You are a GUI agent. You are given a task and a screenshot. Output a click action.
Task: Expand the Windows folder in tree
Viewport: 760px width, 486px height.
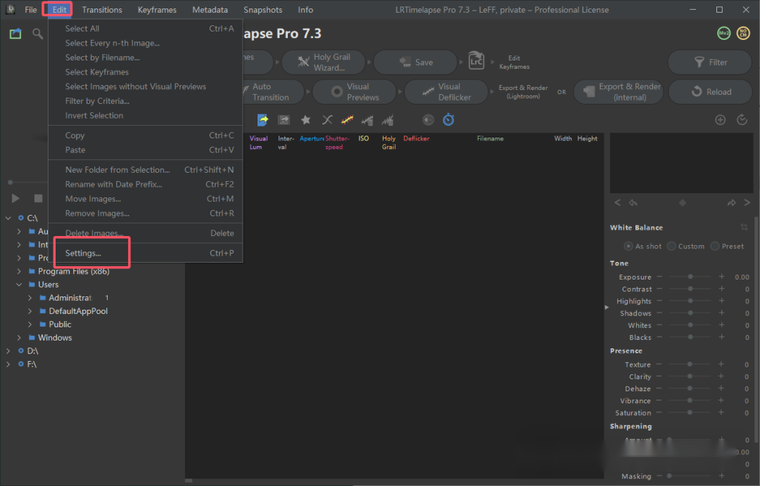[19, 338]
